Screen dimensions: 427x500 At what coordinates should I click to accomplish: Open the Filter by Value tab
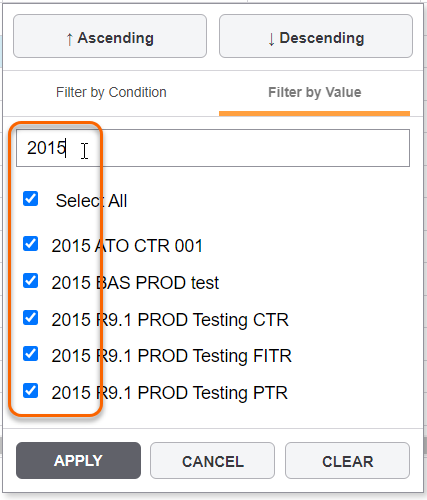(315, 92)
